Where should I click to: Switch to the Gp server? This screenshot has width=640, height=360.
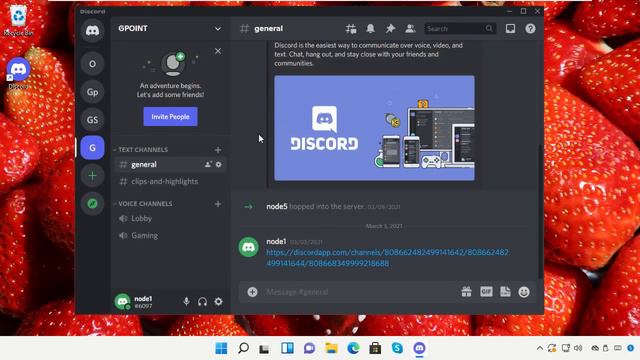coord(92,92)
